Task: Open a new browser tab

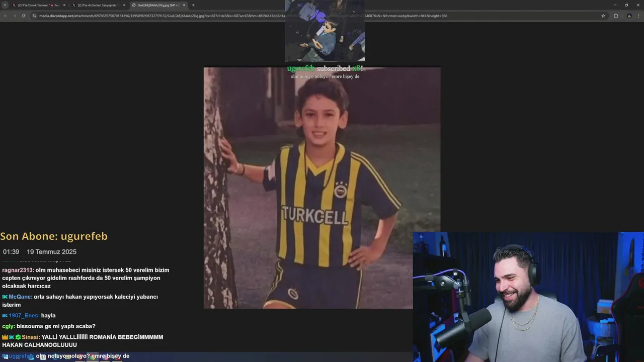Action: (x=193, y=5)
